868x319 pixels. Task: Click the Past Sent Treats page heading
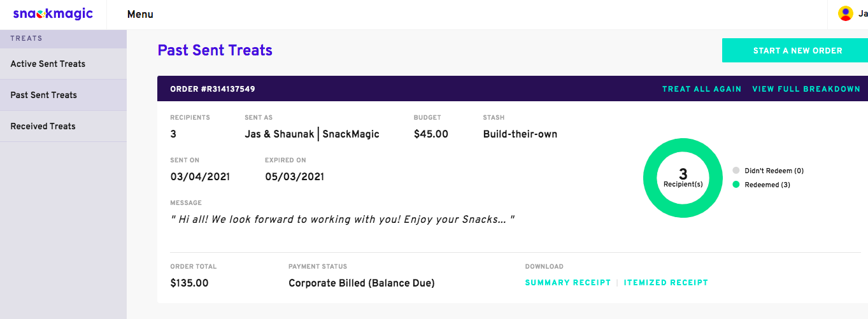point(215,50)
